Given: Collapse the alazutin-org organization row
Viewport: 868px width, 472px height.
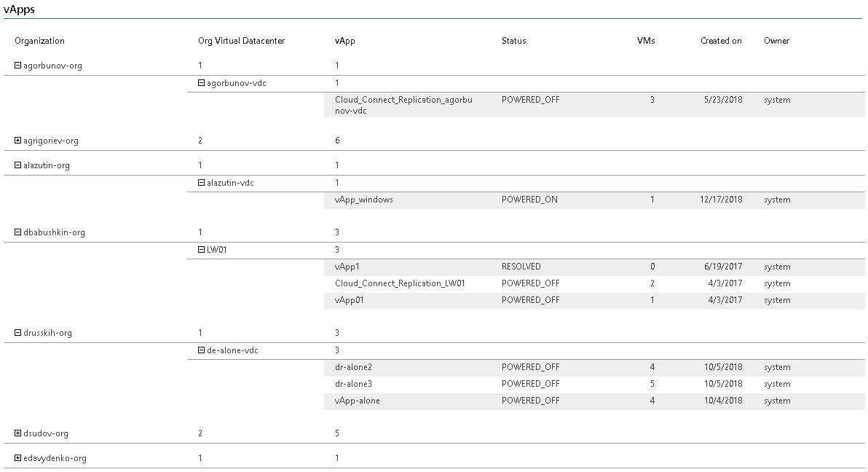Looking at the screenshot, I should pos(18,165).
